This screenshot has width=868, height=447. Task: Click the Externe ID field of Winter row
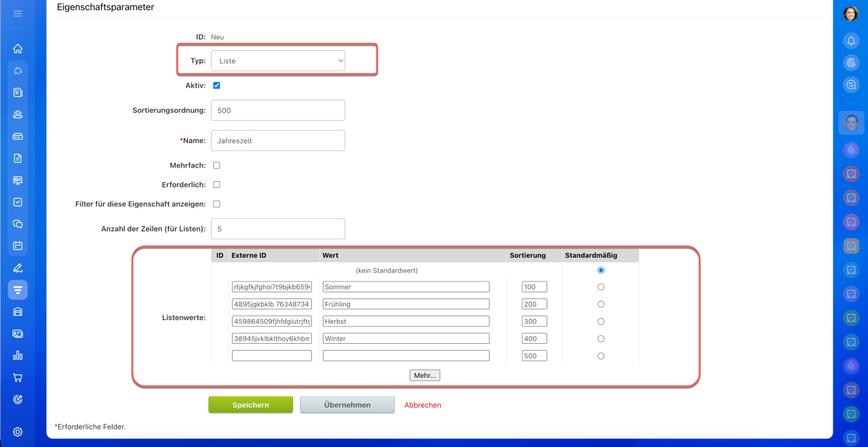[272, 338]
